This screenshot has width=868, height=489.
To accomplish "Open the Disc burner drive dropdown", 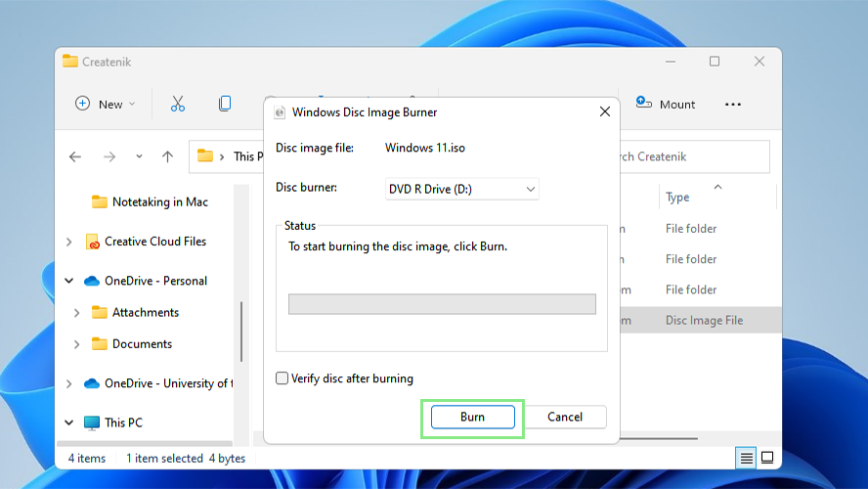I will click(x=461, y=190).
